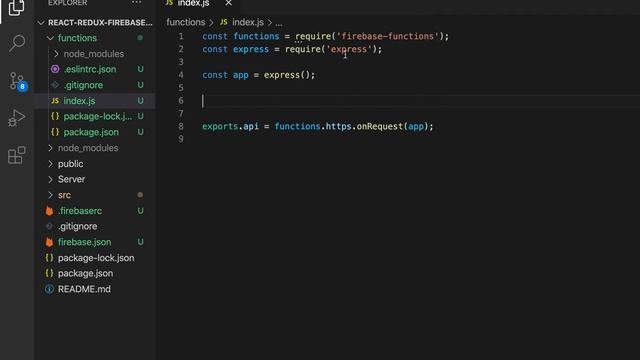Click the functions breadcrumb segment
Screen dimensions: 640x360
(x=186, y=22)
